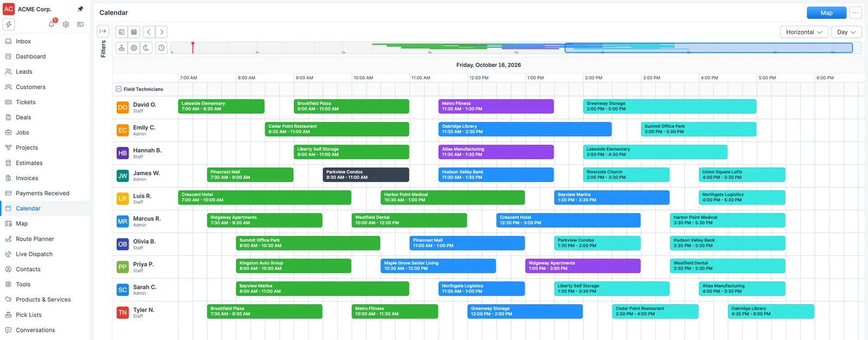
Task: Open Greenway Storage 2:00 PM - 5:00 PM event
Action: pos(669,106)
